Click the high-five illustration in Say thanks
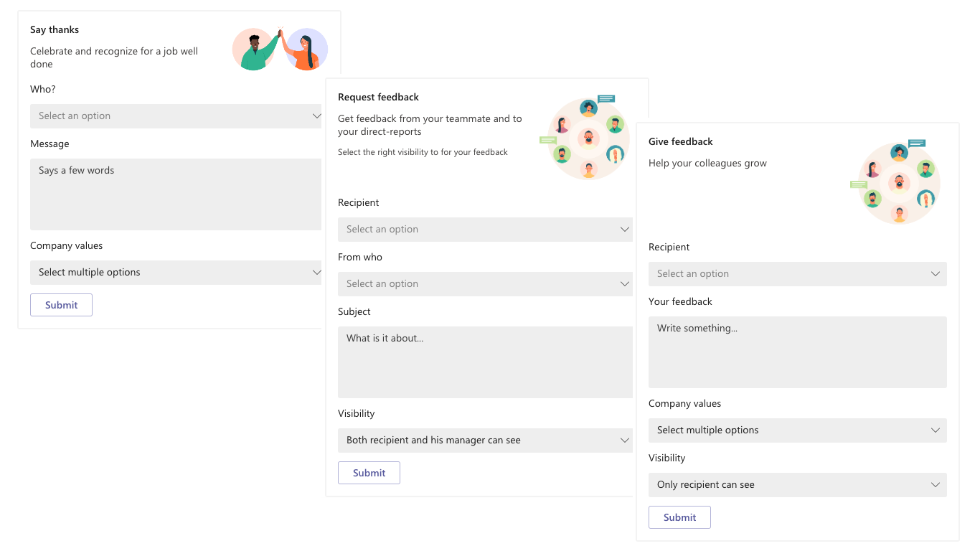 click(280, 50)
